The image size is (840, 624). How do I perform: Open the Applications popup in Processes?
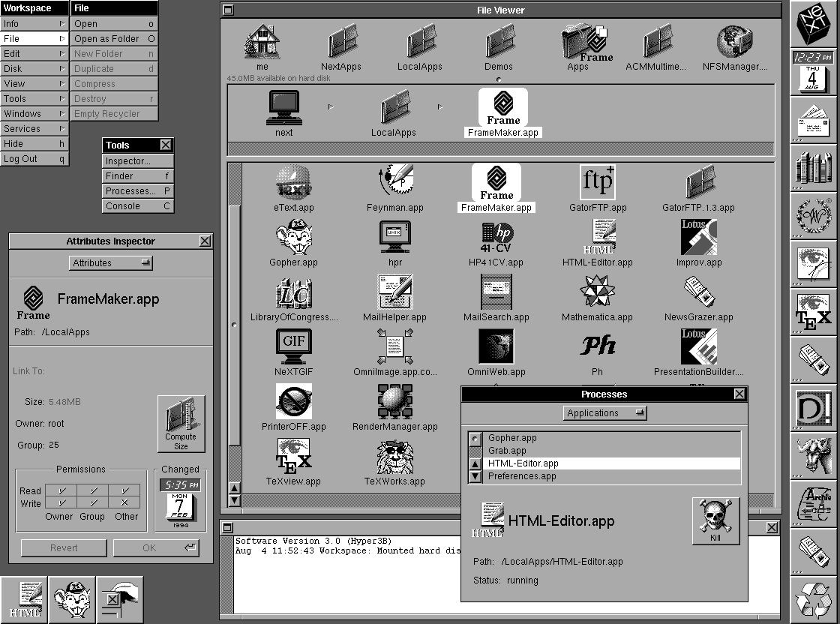[x=604, y=413]
